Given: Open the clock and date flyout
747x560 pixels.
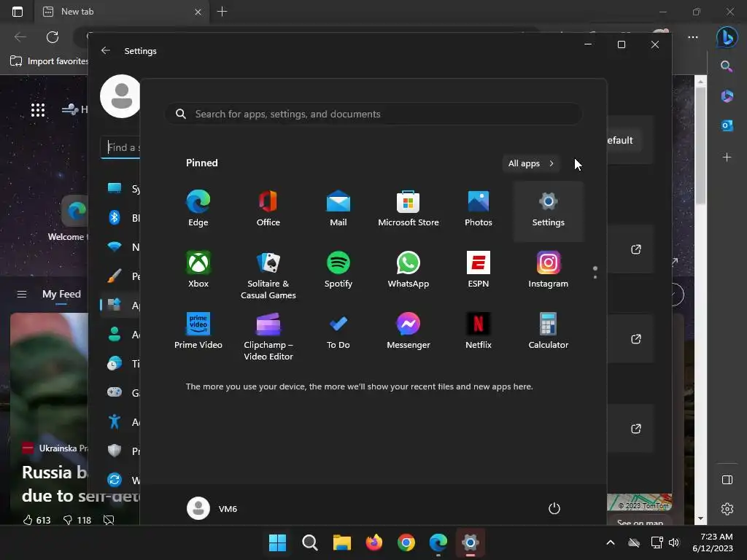Looking at the screenshot, I should tap(713, 542).
